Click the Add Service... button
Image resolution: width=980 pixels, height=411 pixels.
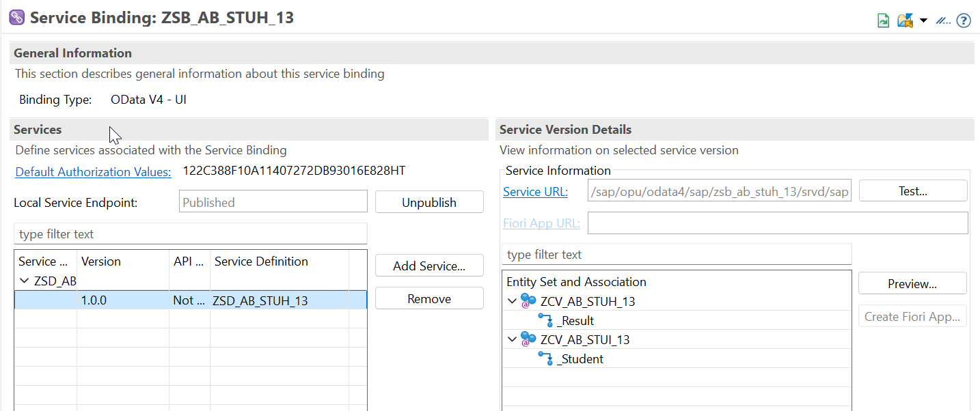(x=429, y=266)
